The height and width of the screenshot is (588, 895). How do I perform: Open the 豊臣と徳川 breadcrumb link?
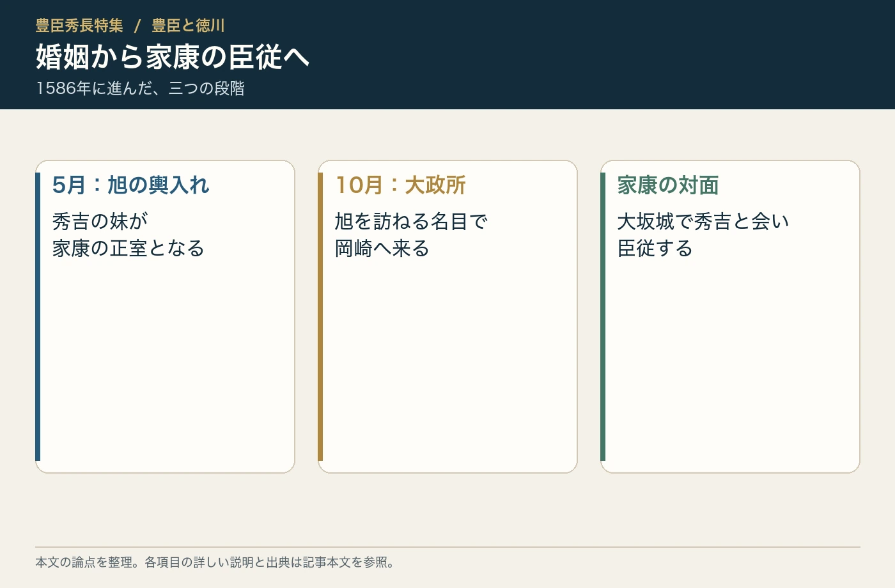coord(188,26)
